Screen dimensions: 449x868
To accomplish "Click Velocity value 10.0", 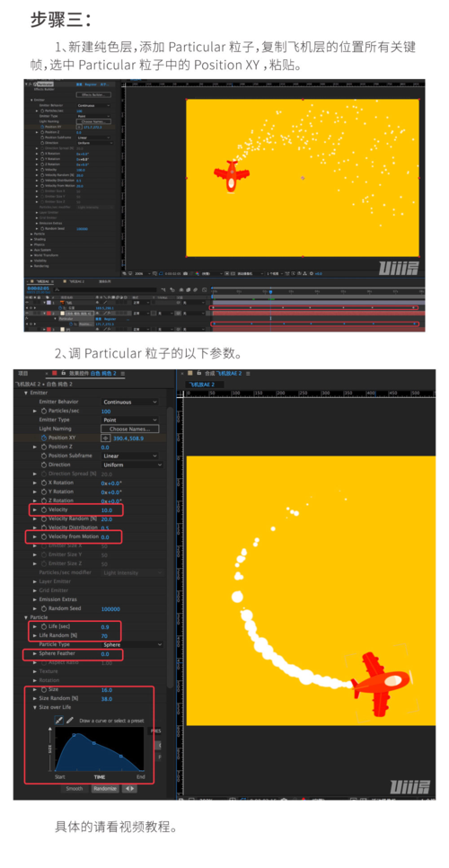I will tap(107, 509).
